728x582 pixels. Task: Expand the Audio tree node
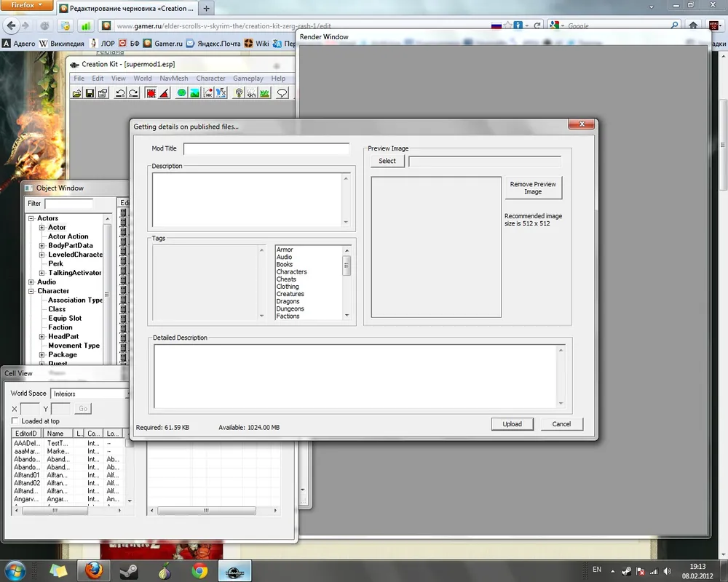point(31,282)
